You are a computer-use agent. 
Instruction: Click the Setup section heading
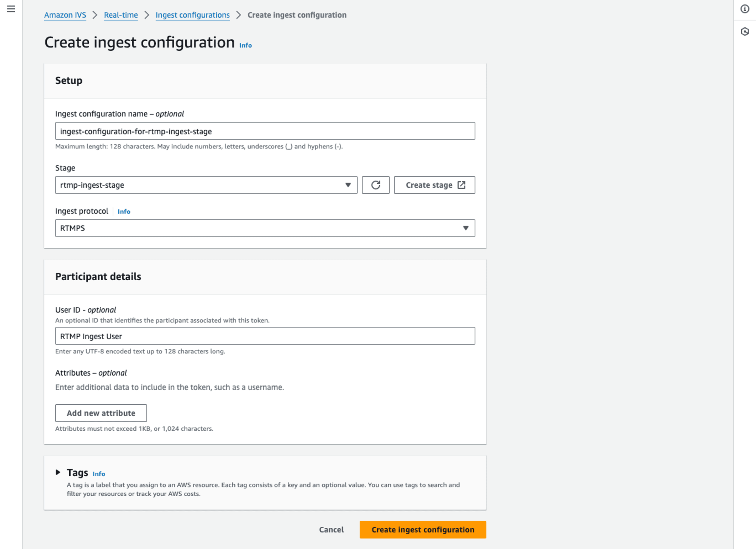pos(68,80)
